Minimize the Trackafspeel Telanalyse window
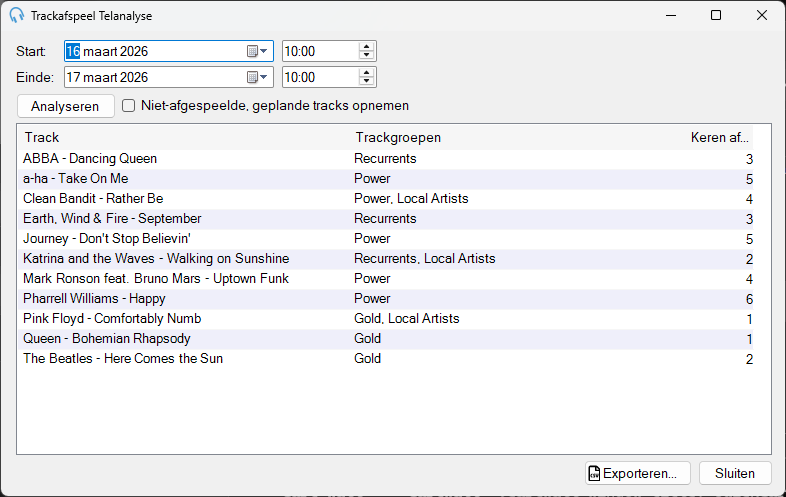This screenshot has width=786, height=497. 671,16
